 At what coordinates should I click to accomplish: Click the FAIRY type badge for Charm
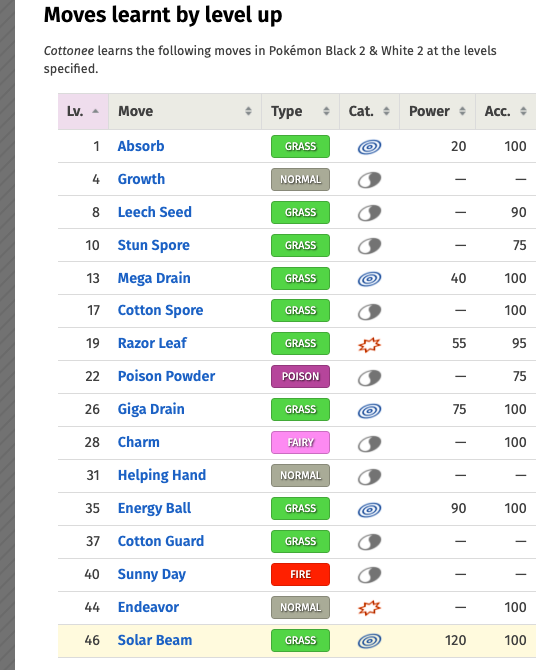click(300, 442)
